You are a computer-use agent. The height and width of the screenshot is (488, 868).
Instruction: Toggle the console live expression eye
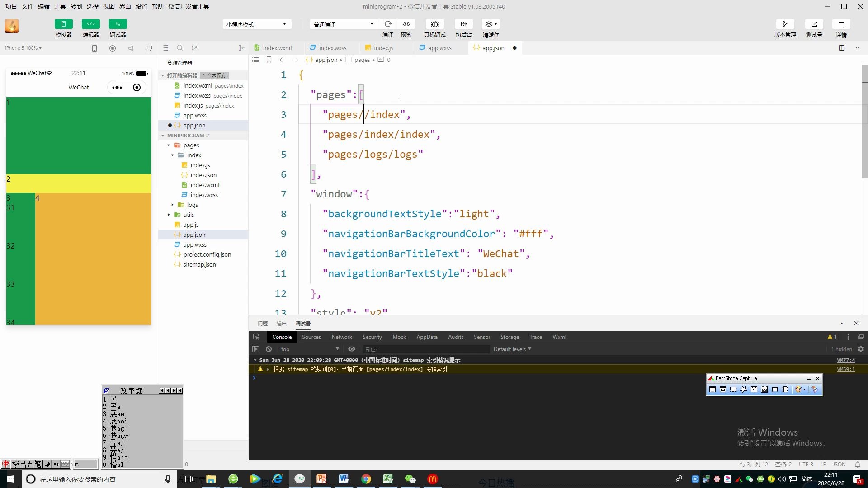pyautogui.click(x=352, y=349)
